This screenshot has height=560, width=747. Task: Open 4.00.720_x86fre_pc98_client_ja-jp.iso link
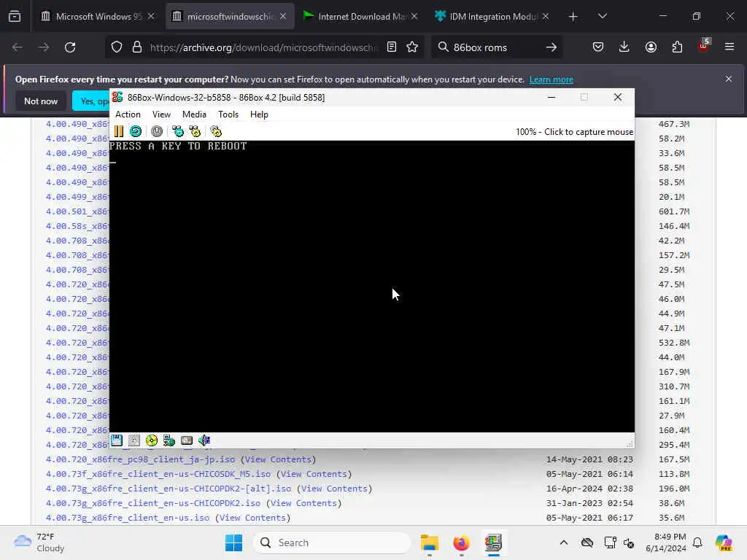coord(140,459)
